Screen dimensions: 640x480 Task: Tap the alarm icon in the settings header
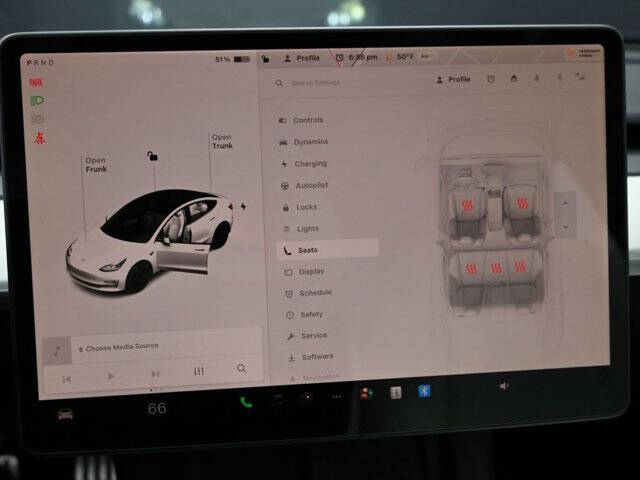pos(491,79)
